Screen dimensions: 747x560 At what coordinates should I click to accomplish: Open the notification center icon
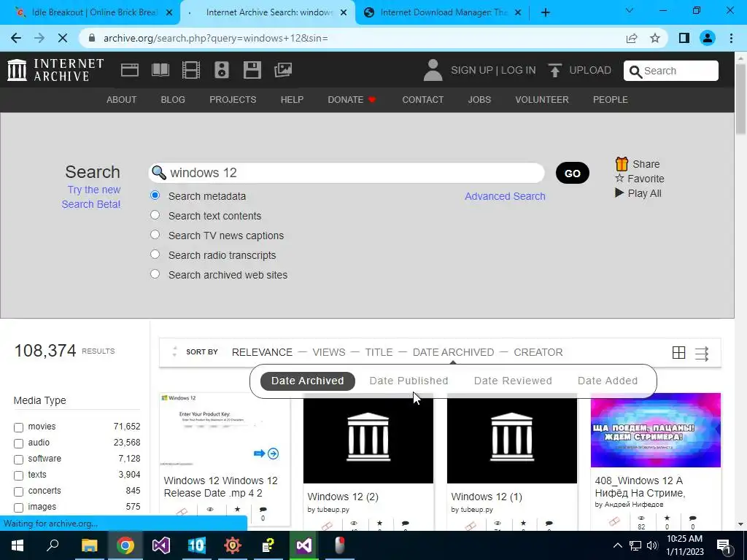coord(724,545)
